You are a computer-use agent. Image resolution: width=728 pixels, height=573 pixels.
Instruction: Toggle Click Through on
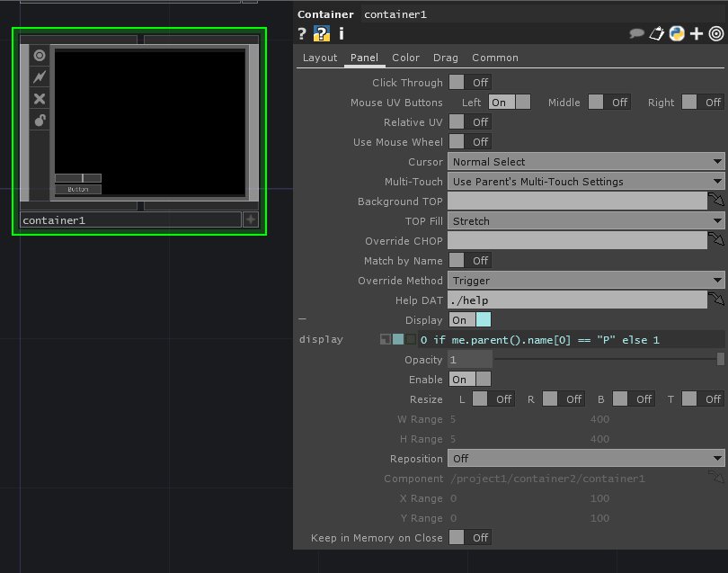point(469,83)
